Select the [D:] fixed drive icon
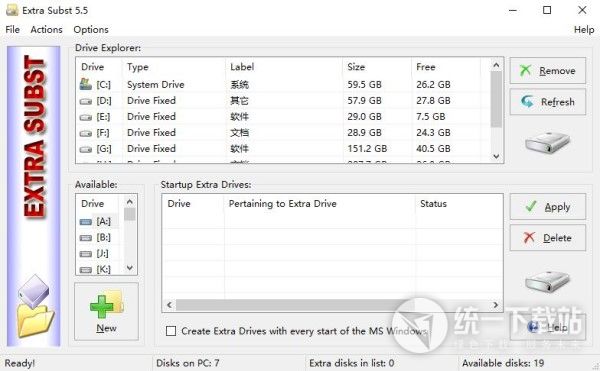 click(x=86, y=101)
